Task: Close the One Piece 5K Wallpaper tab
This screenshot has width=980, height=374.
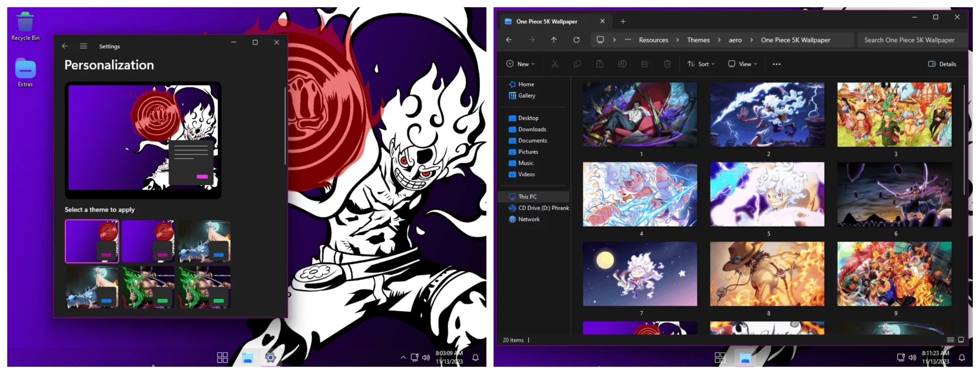Action: [x=602, y=21]
